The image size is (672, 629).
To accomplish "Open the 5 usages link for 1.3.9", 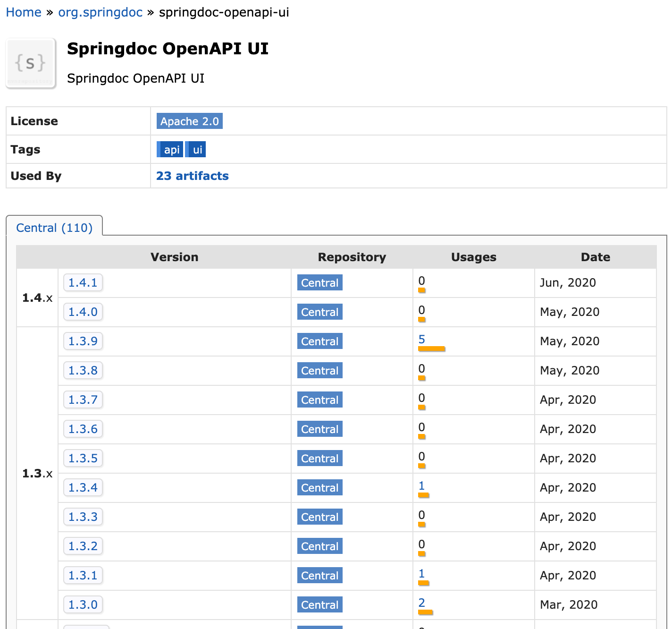I will 422,340.
